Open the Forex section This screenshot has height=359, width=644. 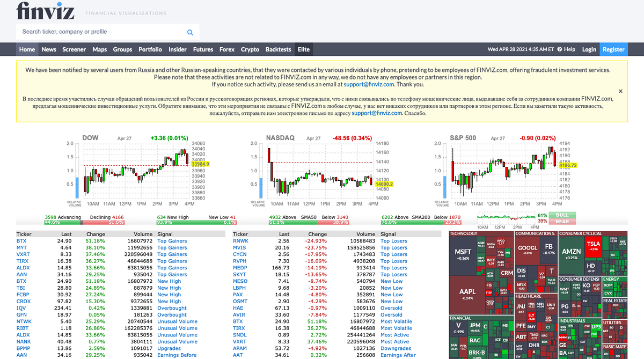coord(227,49)
